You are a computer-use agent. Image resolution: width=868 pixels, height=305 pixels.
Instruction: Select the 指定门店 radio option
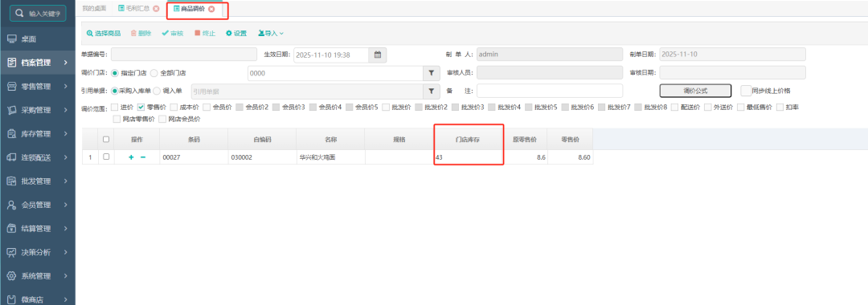pos(115,73)
